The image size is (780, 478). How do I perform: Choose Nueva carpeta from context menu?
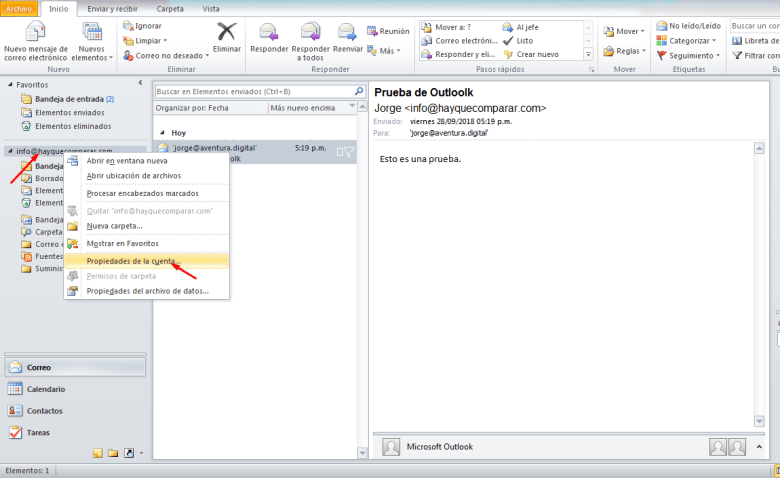[114, 226]
